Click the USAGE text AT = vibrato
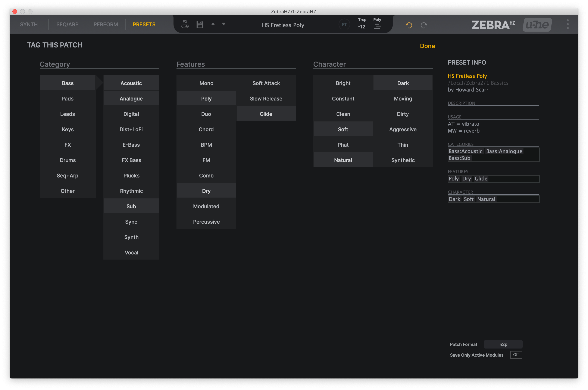Screen dimensions: 588x390 pyautogui.click(x=463, y=124)
